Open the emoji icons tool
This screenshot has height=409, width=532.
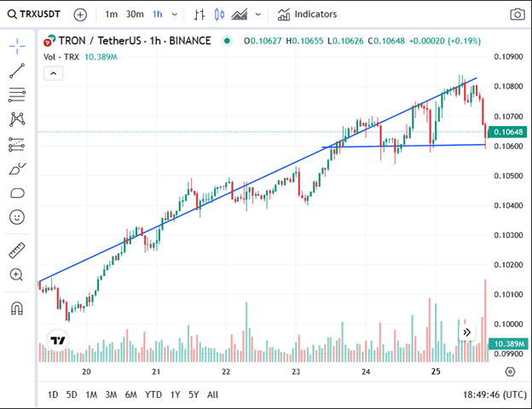(x=17, y=216)
